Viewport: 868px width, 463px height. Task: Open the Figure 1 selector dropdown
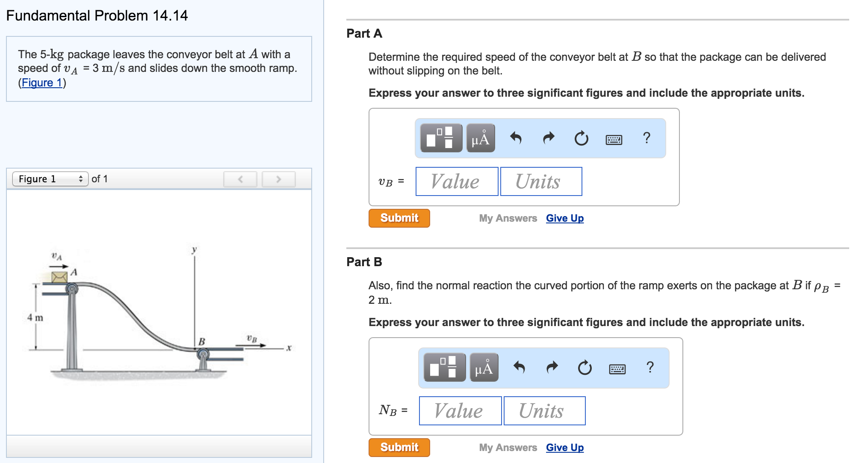pyautogui.click(x=50, y=179)
